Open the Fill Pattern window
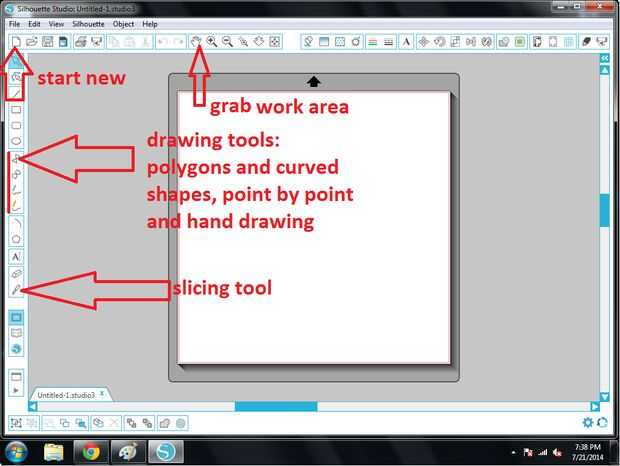 tap(340, 42)
